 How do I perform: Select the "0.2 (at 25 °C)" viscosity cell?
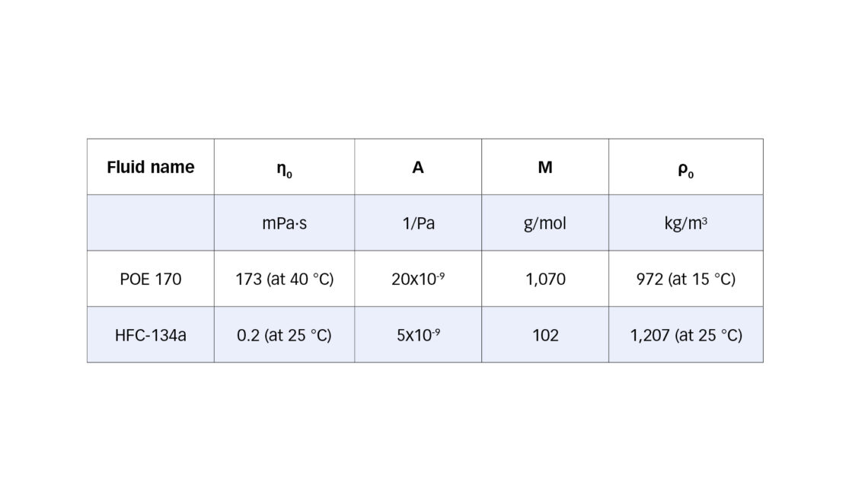284,335
